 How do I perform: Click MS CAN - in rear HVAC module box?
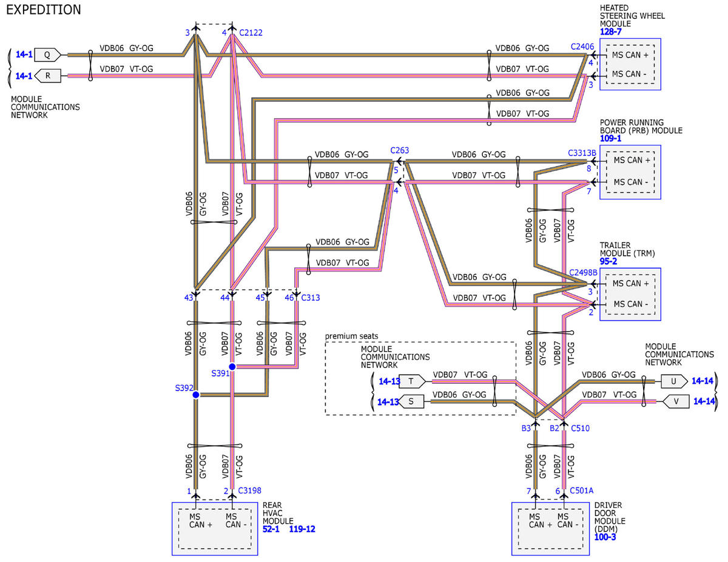click(x=236, y=521)
